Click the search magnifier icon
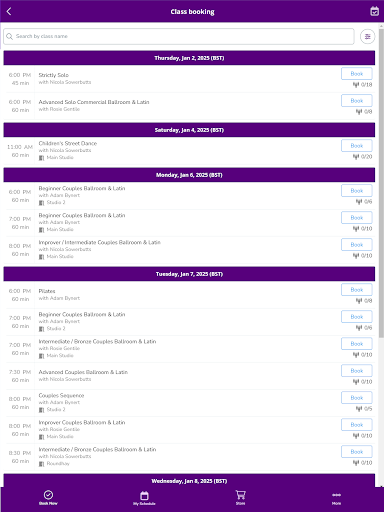Viewport: 384px width, 512px height. (10, 36)
